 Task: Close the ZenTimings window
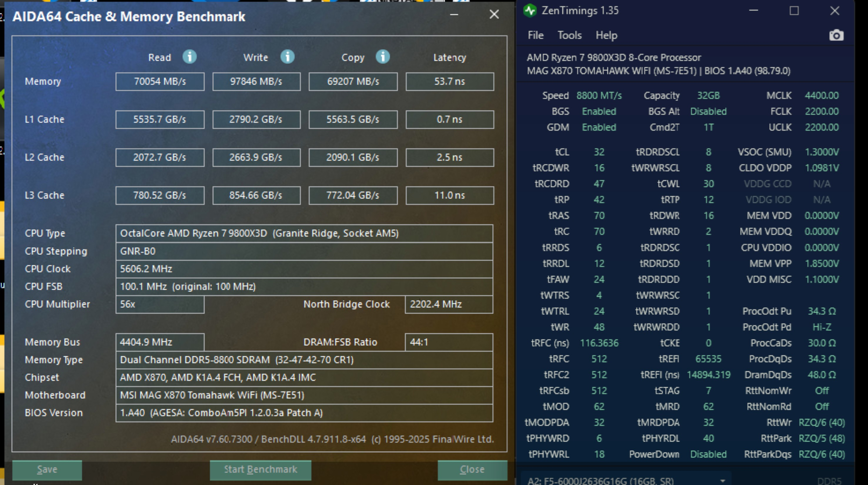pyautogui.click(x=835, y=11)
